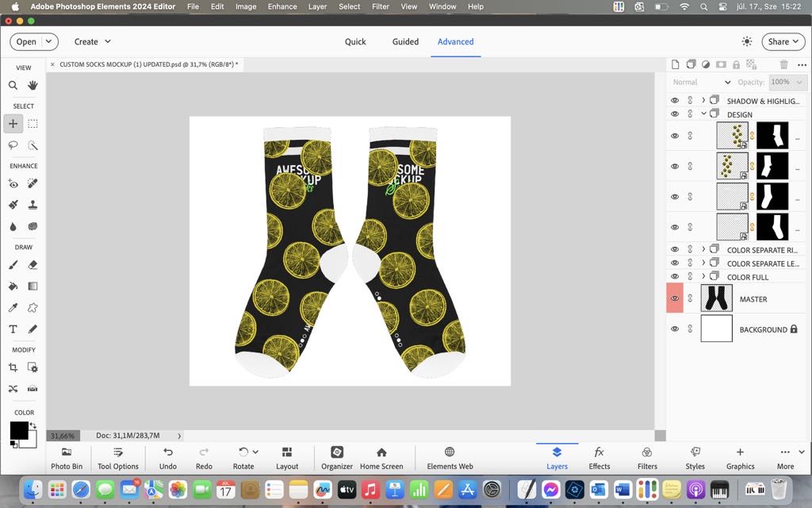Screen dimensions: 812x508
Task: Expand the COLOR SEPARATE RI group
Action: click(x=703, y=249)
